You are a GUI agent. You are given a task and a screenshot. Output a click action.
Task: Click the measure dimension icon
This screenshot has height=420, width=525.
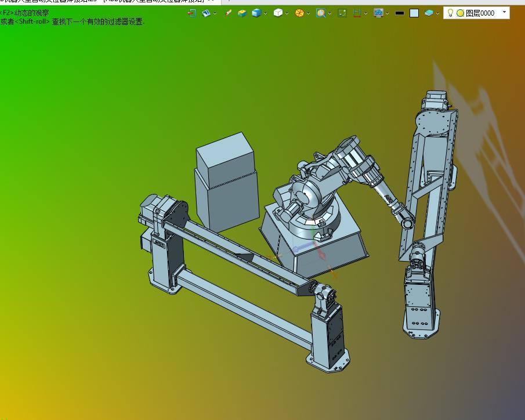(357, 13)
